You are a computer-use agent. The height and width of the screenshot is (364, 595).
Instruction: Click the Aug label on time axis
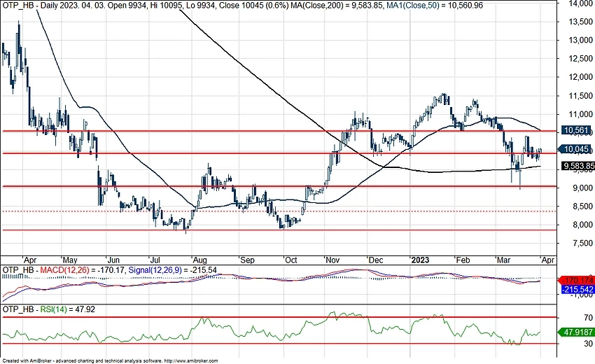click(x=199, y=260)
